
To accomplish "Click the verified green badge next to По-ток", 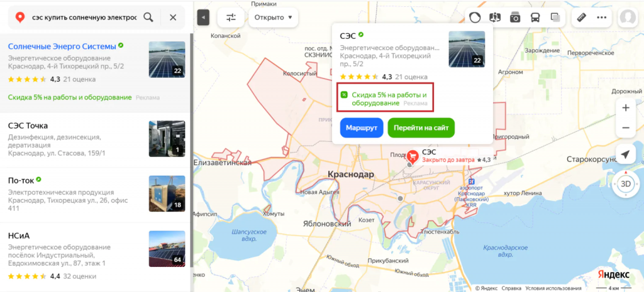I will click(x=38, y=180).
